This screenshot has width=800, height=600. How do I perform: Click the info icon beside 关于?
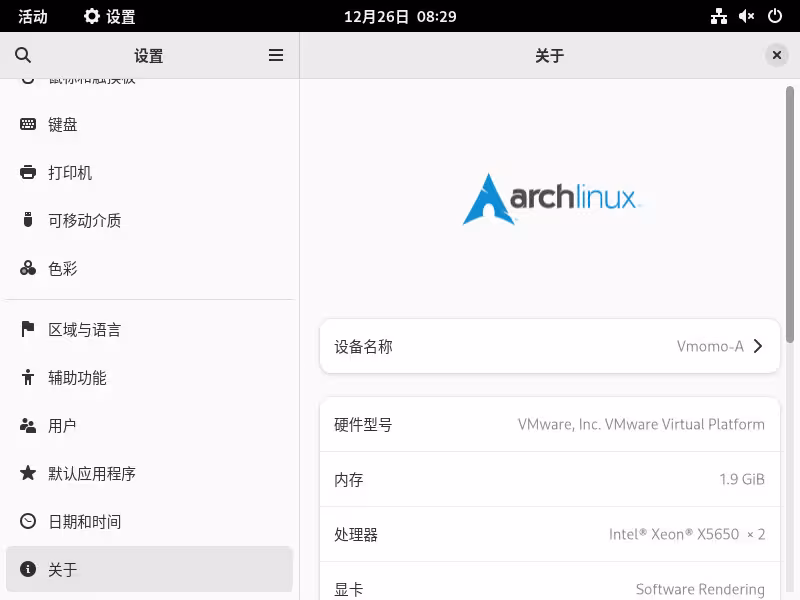[28, 569]
